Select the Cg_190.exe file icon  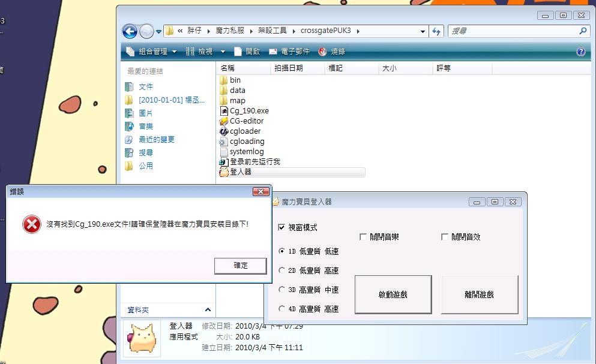(x=224, y=111)
